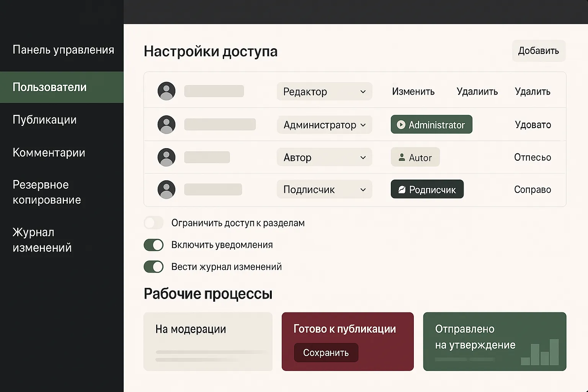Open the Отправлено на утверждение card
The image size is (588, 392).
(495, 341)
